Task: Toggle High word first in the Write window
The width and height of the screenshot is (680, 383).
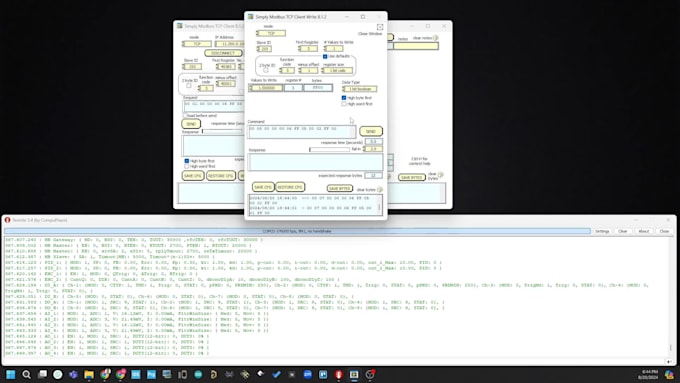Action: point(344,104)
